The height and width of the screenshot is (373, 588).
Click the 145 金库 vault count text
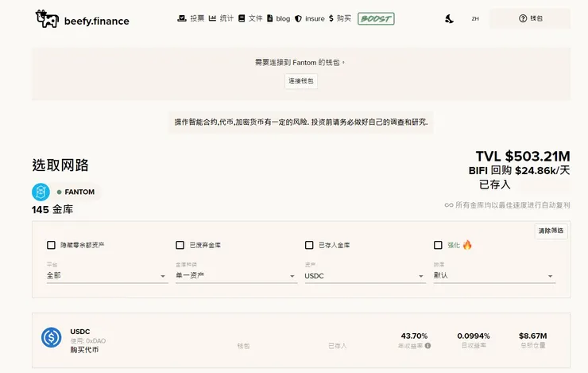[x=52, y=209]
